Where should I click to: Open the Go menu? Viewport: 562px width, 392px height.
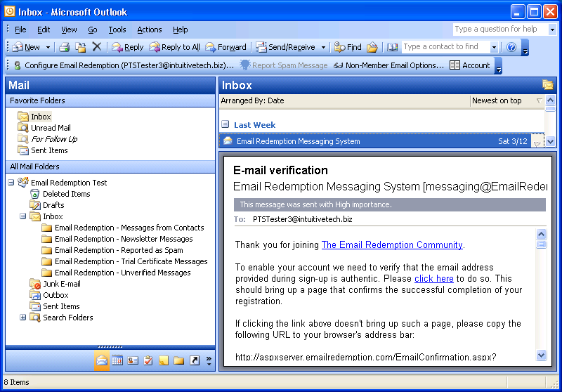pyautogui.click(x=93, y=30)
